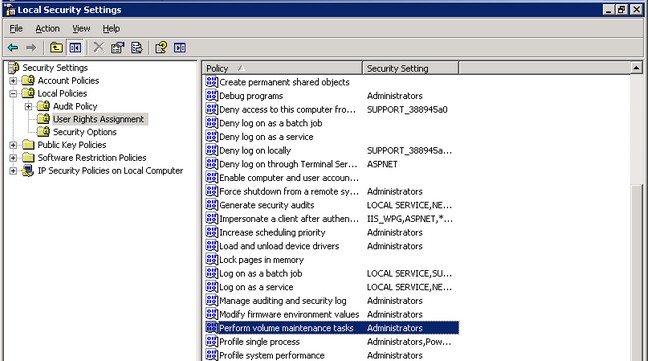This screenshot has height=361, width=648.
Task: Select Impersonate a client after authentication policy
Action: tap(289, 218)
